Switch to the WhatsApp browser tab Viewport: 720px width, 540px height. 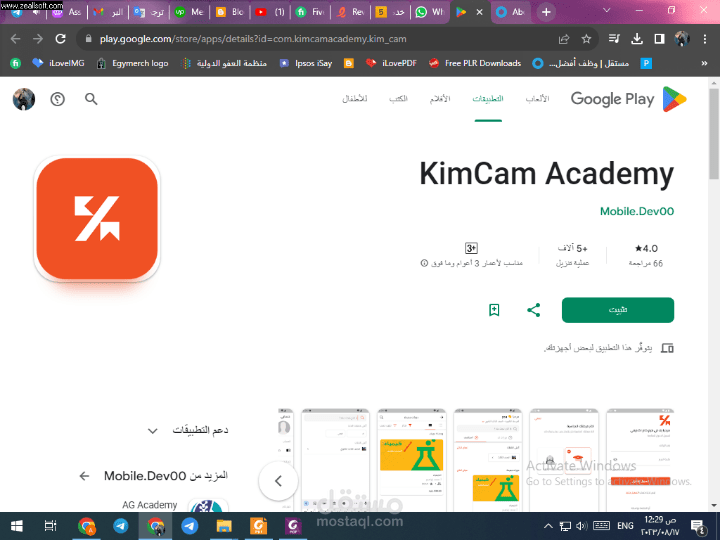[x=430, y=12]
